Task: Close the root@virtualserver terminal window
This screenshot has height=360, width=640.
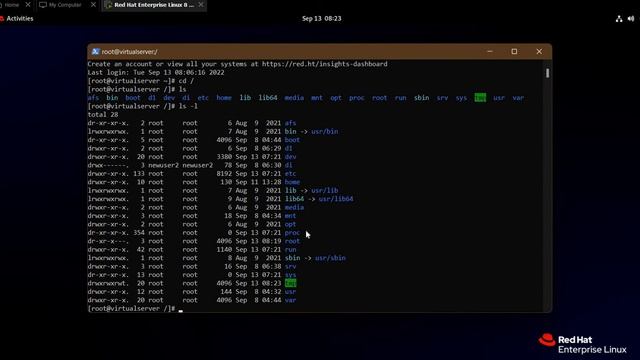Action: (x=539, y=51)
